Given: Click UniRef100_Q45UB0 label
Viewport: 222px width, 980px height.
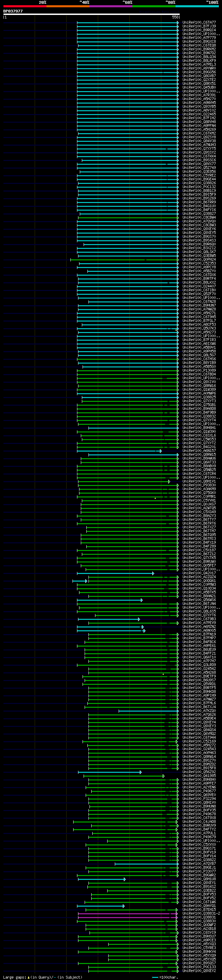Looking at the screenshot, I should tap(199, 88).
